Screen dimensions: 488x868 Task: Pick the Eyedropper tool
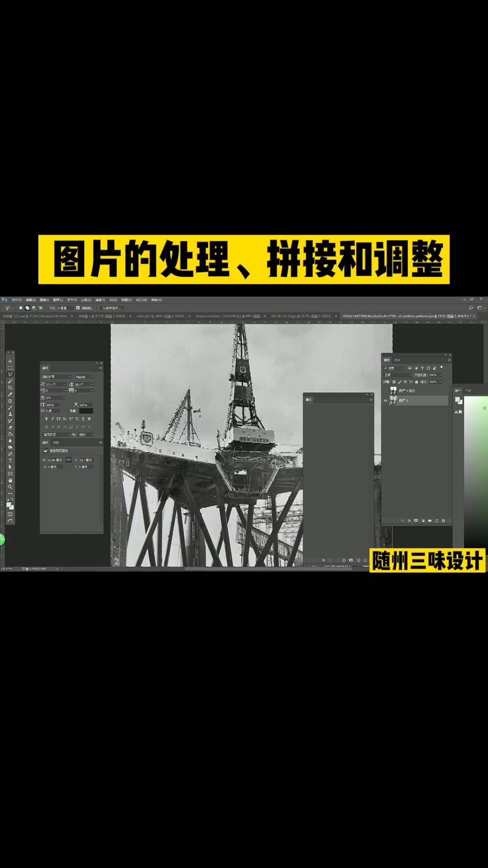[10, 395]
